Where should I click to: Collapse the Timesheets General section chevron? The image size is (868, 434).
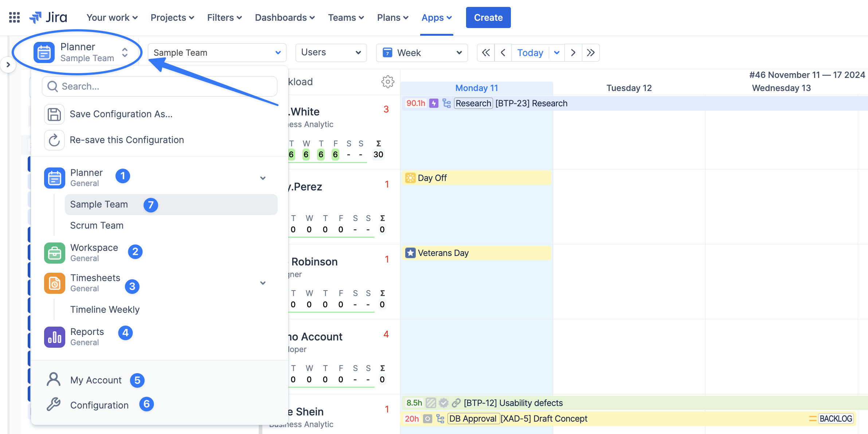(263, 283)
